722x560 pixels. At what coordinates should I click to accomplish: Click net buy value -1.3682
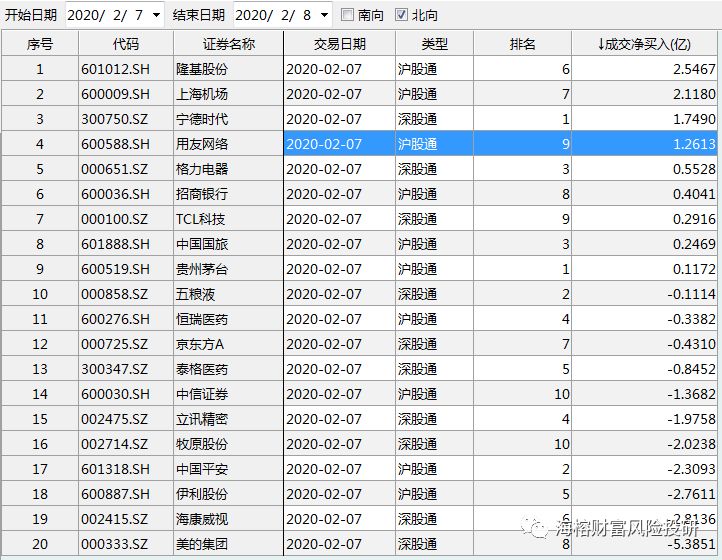[x=644, y=394]
